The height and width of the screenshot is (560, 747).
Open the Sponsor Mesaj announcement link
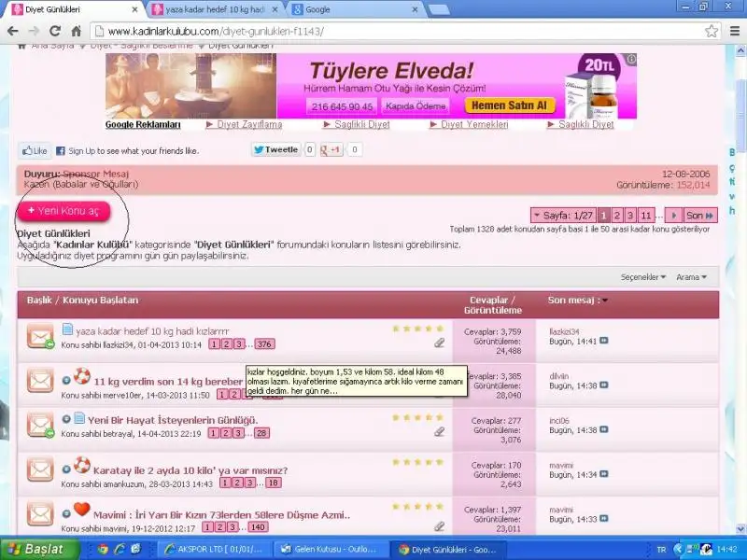click(96, 174)
